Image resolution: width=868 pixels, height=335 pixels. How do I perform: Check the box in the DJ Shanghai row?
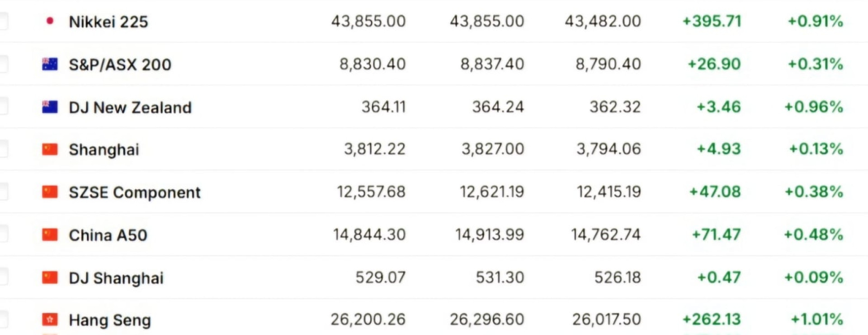[3, 277]
